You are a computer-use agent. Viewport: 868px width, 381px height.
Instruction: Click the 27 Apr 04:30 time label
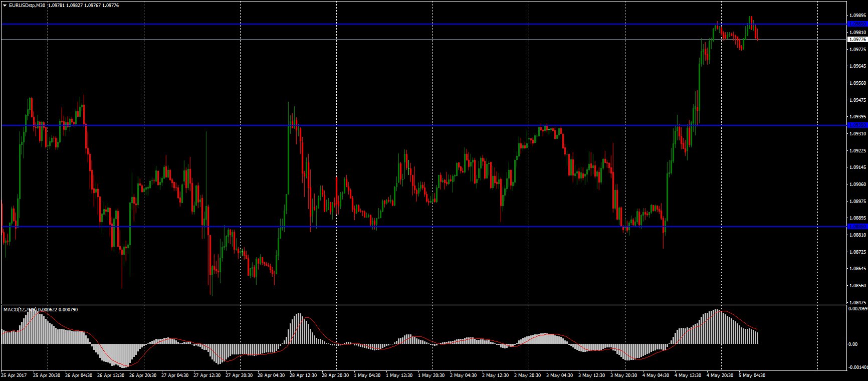point(175,375)
